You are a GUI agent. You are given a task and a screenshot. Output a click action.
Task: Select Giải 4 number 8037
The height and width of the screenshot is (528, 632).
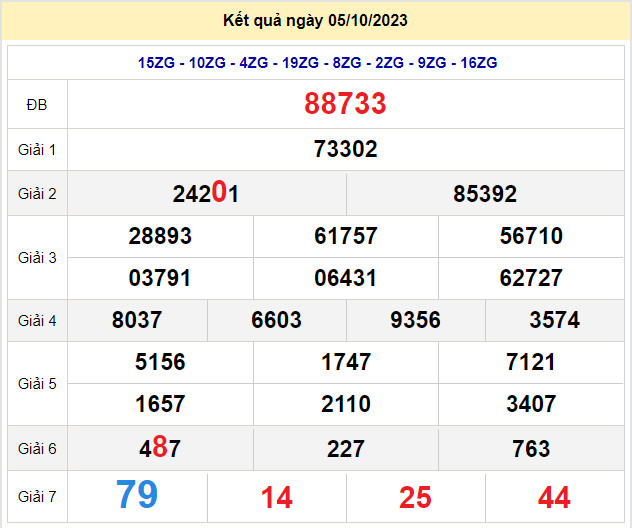click(137, 320)
